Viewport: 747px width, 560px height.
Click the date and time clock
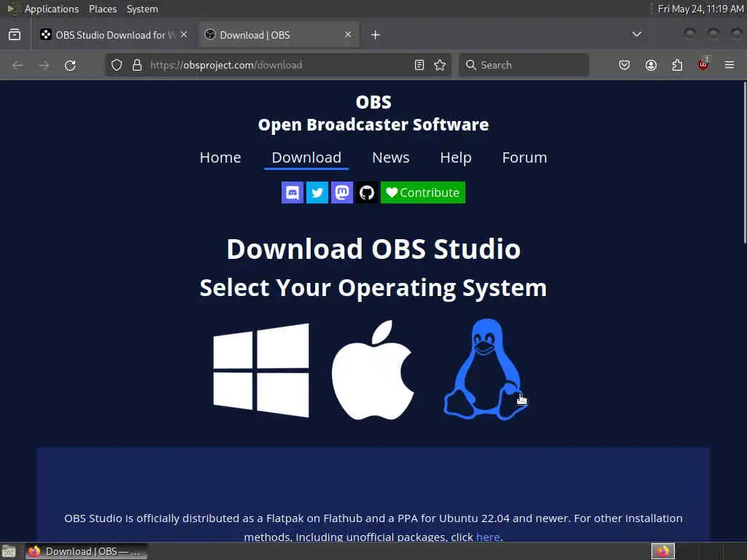click(x=700, y=9)
